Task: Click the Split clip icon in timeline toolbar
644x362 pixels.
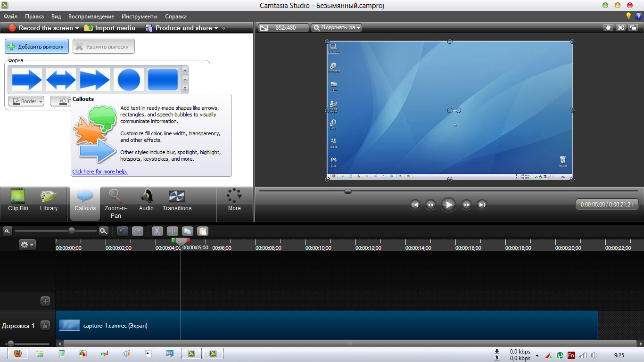Action: click(172, 231)
